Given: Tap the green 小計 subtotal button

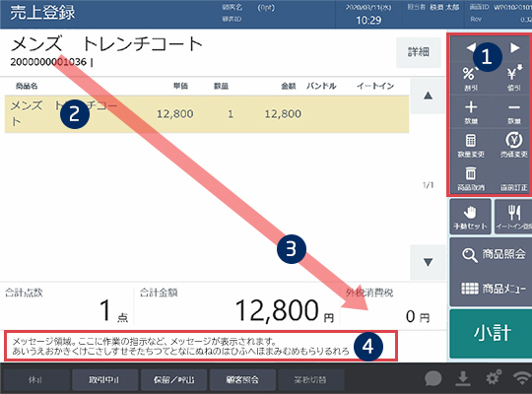Looking at the screenshot, I should (492, 333).
